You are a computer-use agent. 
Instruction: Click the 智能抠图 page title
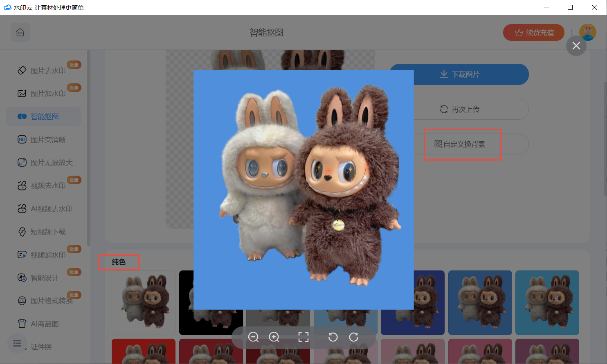click(x=266, y=33)
